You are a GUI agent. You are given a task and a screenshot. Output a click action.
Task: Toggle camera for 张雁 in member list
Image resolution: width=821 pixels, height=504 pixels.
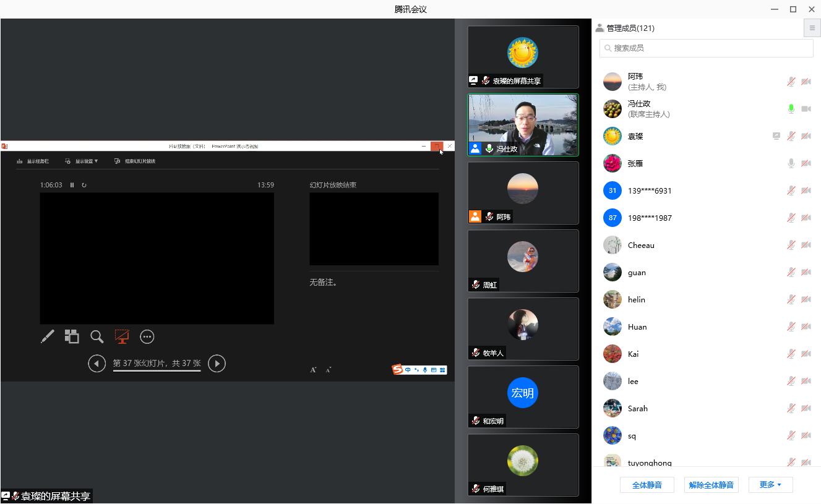(806, 163)
